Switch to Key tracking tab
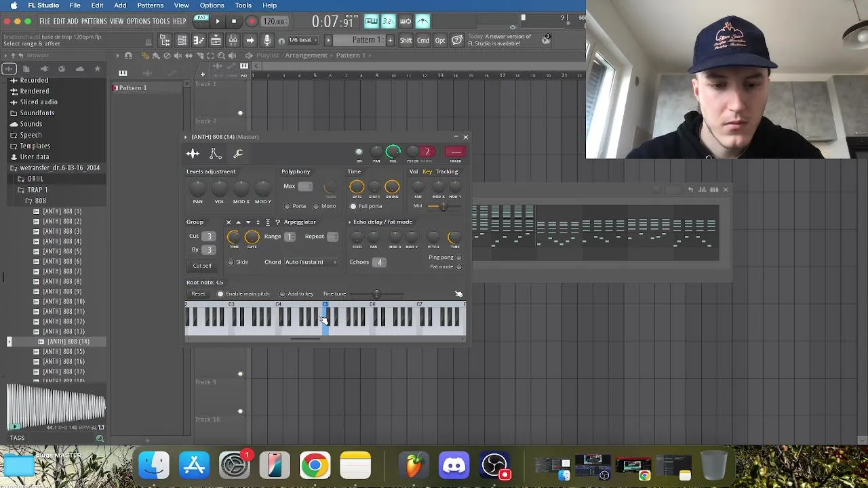This screenshot has height=488, width=868. 427,171
